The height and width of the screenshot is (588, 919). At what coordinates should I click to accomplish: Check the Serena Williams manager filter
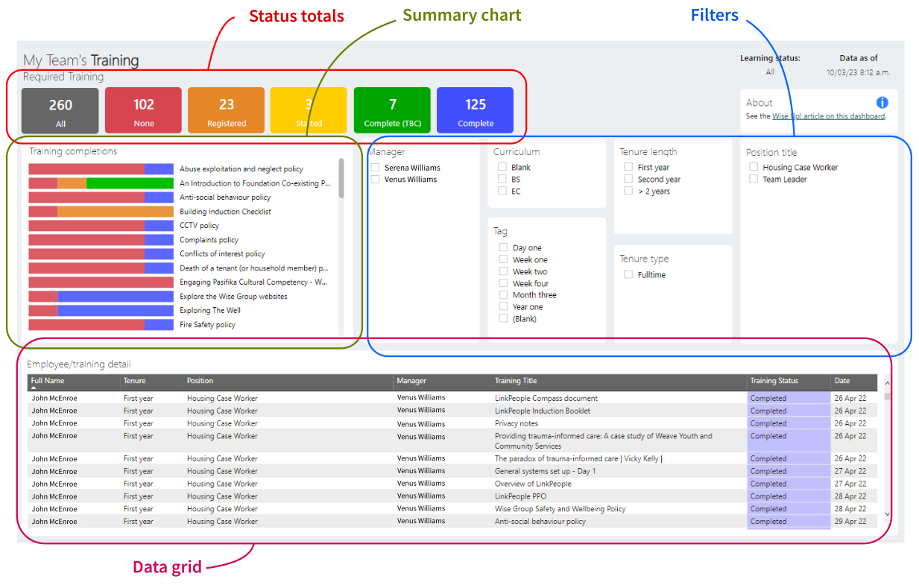[x=376, y=168]
